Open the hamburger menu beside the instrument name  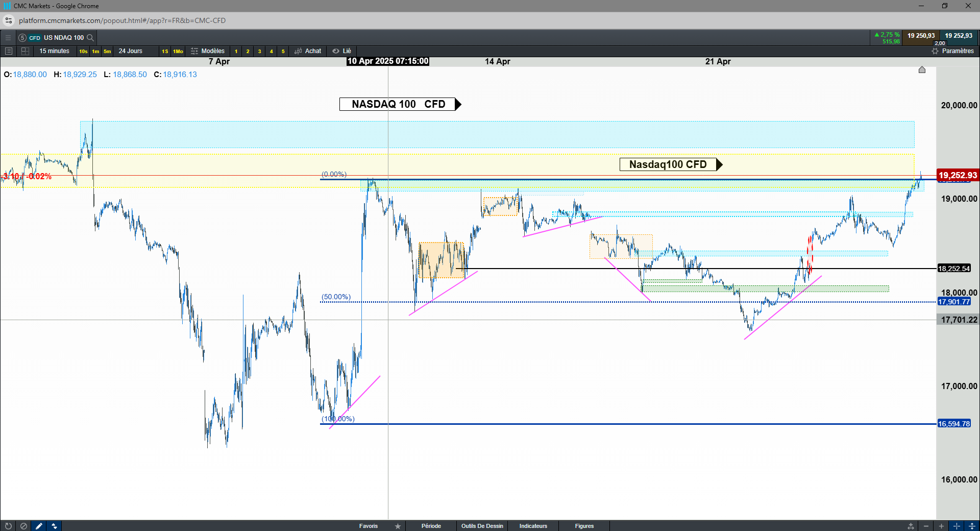click(x=8, y=37)
